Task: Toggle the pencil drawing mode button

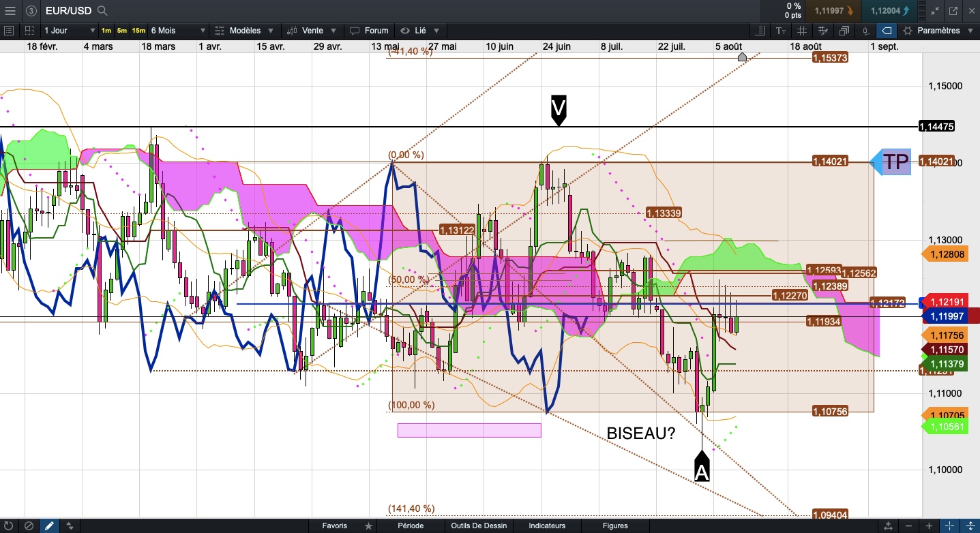Action: (x=49, y=526)
